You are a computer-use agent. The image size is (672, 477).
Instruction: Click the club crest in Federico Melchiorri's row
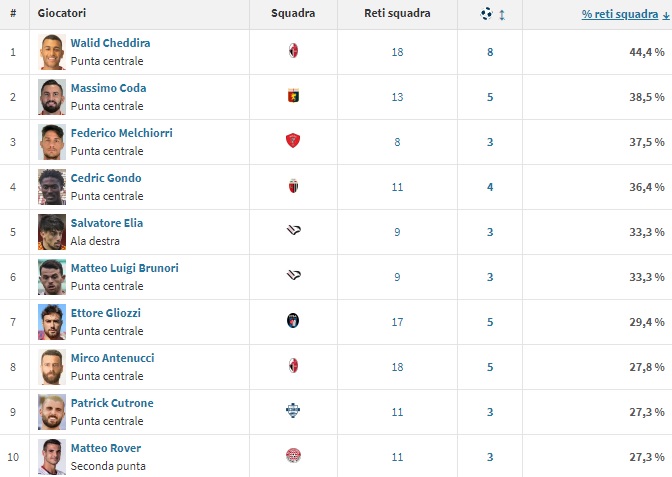click(x=293, y=141)
